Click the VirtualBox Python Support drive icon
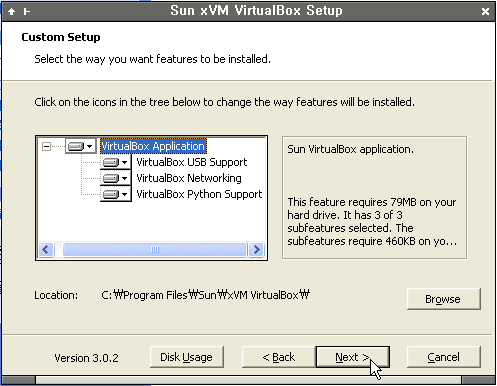Screen dimensions: 497x386 [x=111, y=194]
